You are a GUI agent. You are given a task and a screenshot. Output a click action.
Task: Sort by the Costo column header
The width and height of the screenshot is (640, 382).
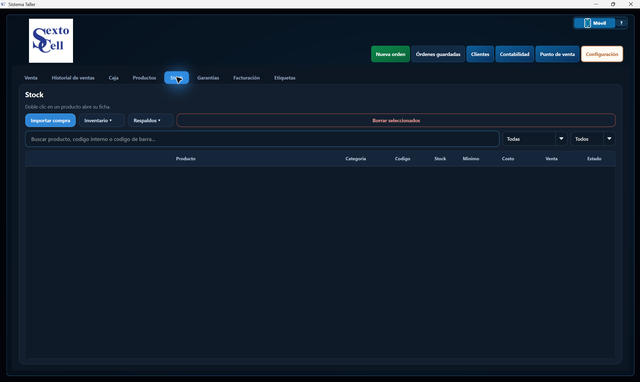click(x=508, y=158)
